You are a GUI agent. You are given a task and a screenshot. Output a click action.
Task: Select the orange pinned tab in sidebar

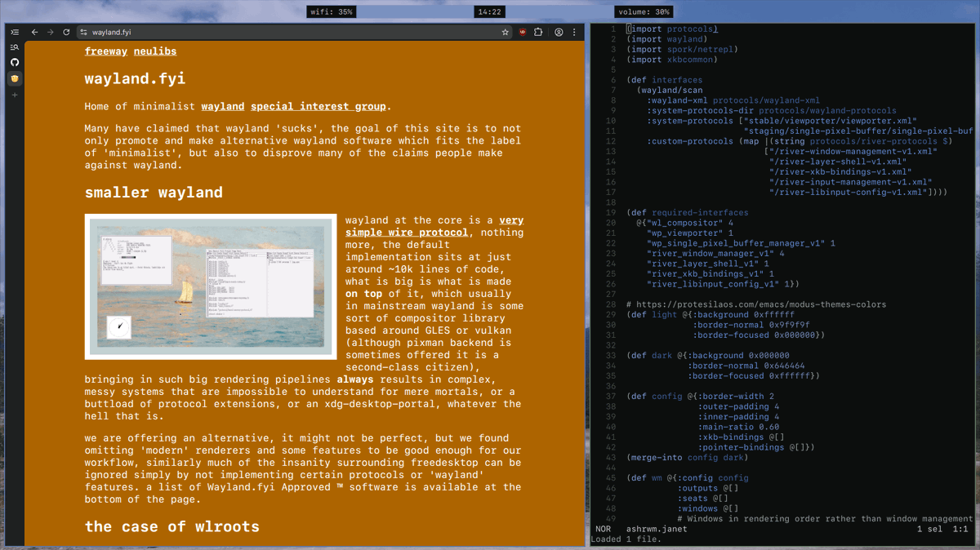14,78
